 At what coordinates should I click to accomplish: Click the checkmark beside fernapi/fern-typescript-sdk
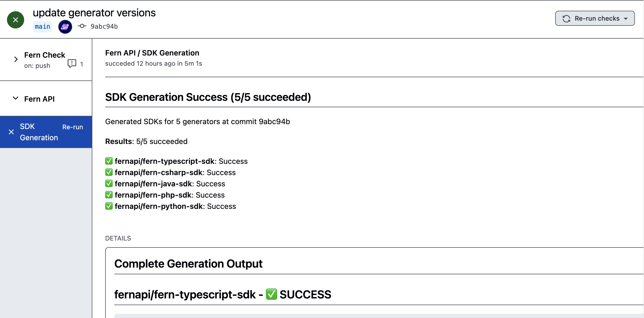point(109,161)
